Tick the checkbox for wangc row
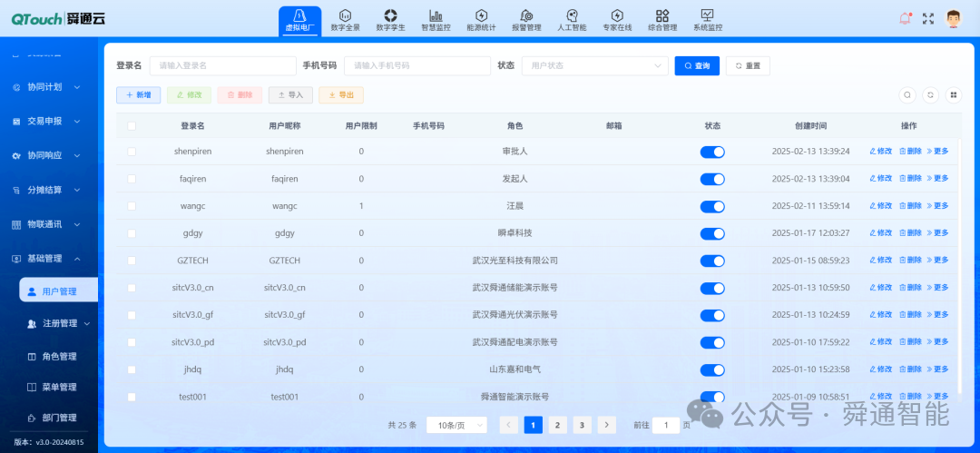The width and height of the screenshot is (980, 453). [132, 206]
